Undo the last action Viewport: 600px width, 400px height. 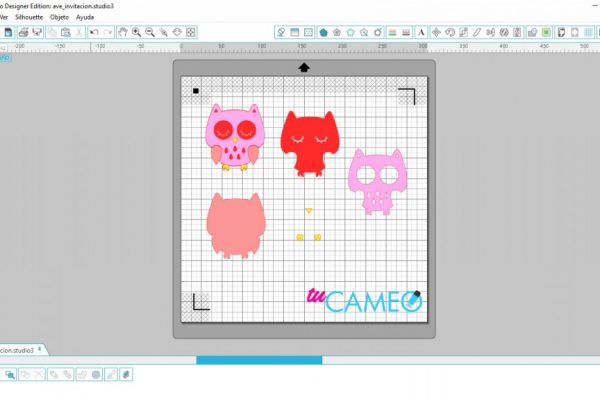tap(94, 33)
